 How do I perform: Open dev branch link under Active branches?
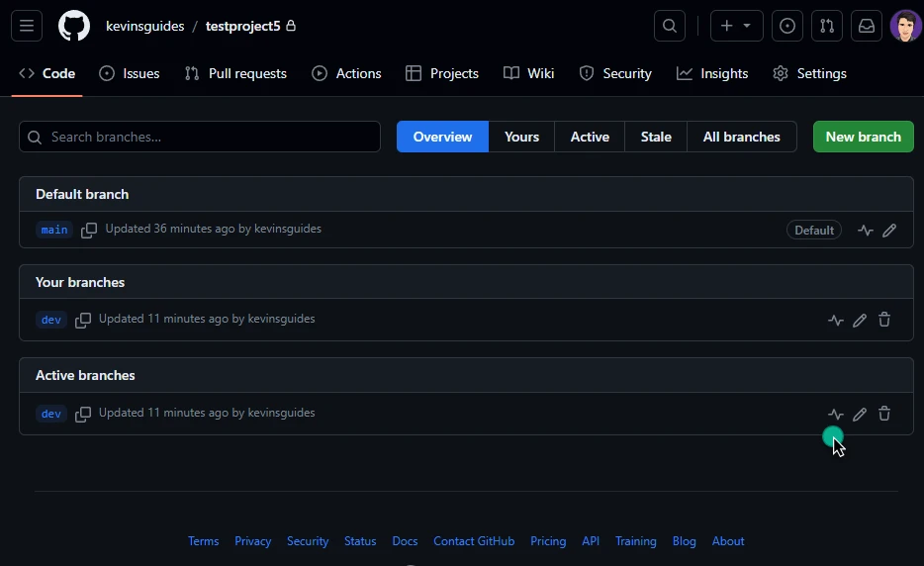[x=51, y=414]
